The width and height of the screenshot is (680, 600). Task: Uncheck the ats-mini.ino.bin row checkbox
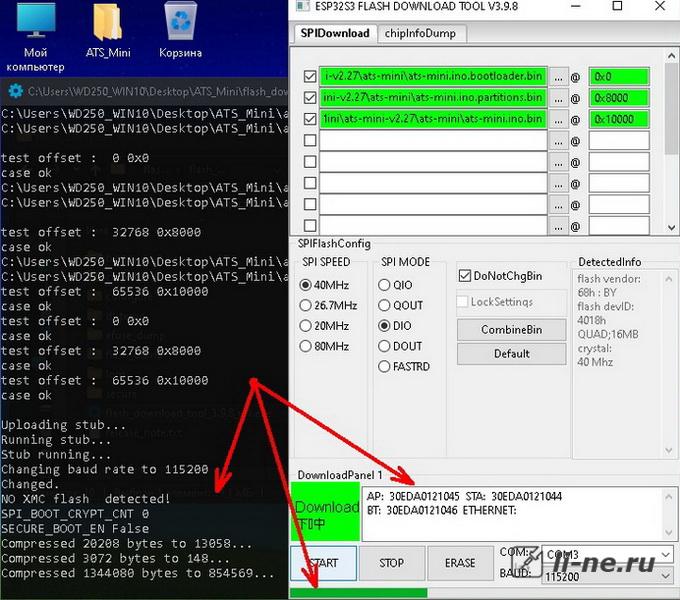pos(310,119)
